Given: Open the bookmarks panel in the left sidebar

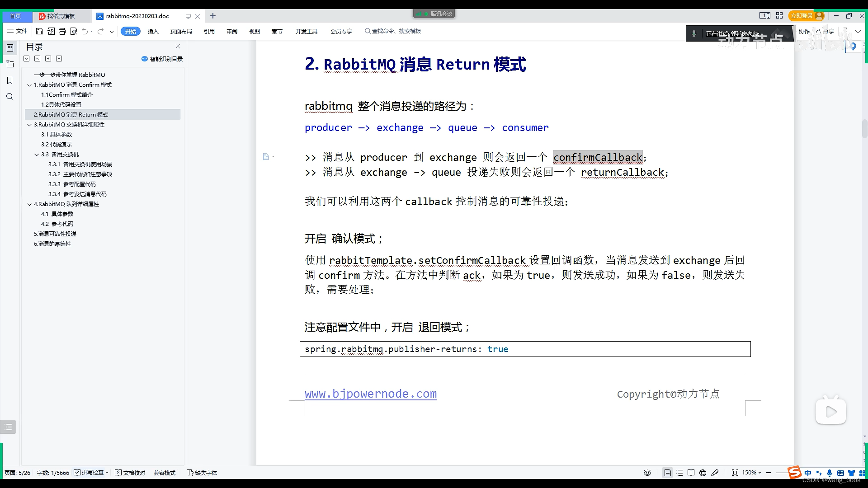Looking at the screenshot, I should 10,80.
